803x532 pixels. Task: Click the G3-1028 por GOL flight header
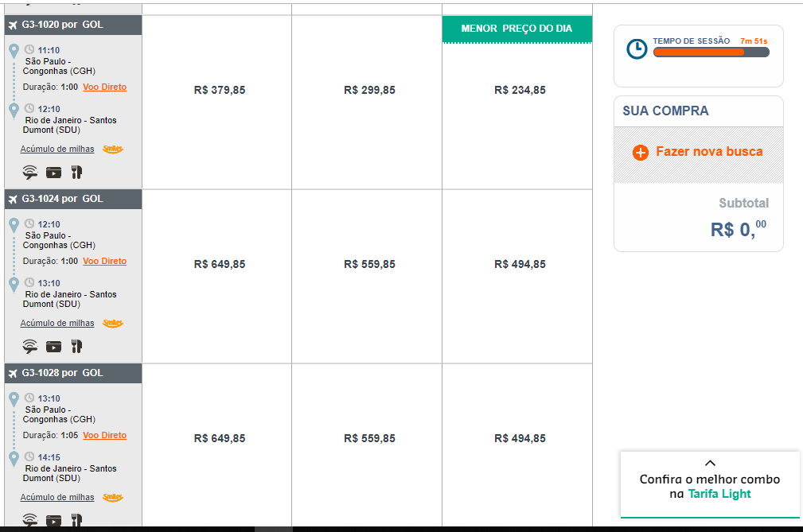pos(73,374)
